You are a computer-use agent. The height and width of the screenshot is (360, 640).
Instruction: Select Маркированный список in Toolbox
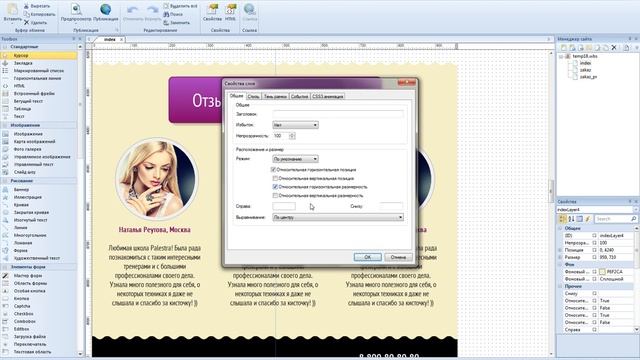(39, 71)
